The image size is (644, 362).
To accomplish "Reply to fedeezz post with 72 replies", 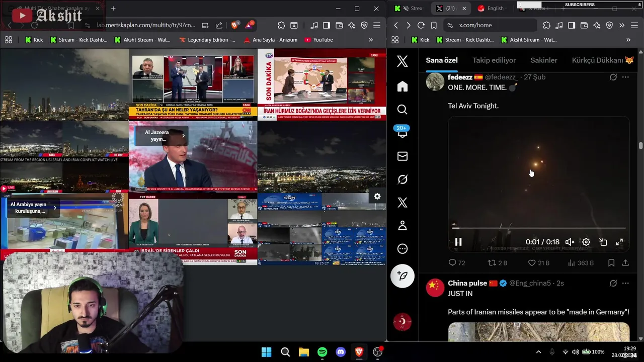I will 457,263.
